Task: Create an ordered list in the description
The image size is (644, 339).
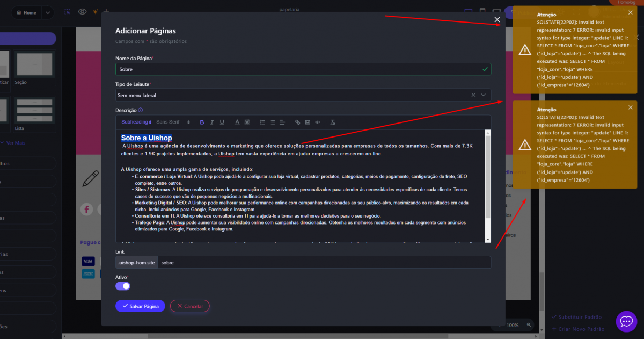Action: coord(262,122)
